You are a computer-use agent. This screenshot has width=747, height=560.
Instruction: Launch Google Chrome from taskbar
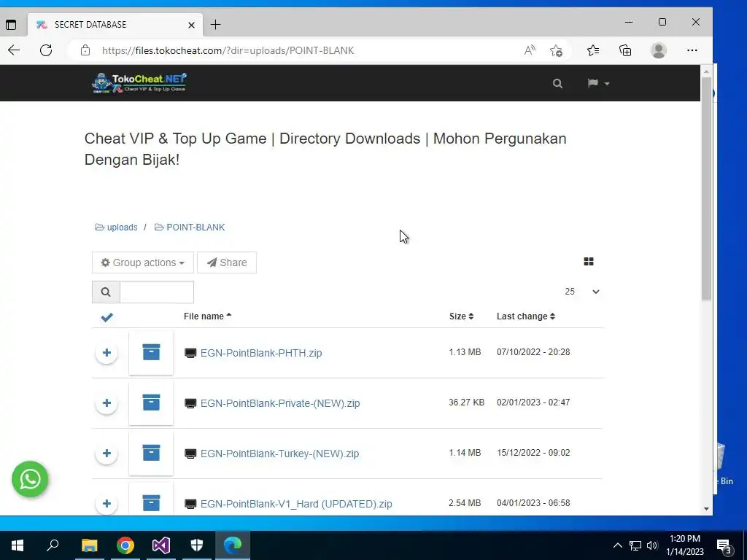tap(125, 545)
